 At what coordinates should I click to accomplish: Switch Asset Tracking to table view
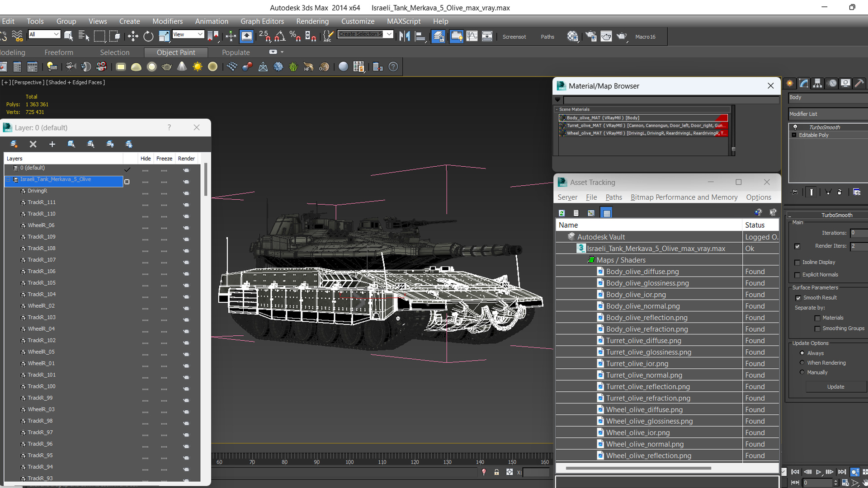coord(607,213)
